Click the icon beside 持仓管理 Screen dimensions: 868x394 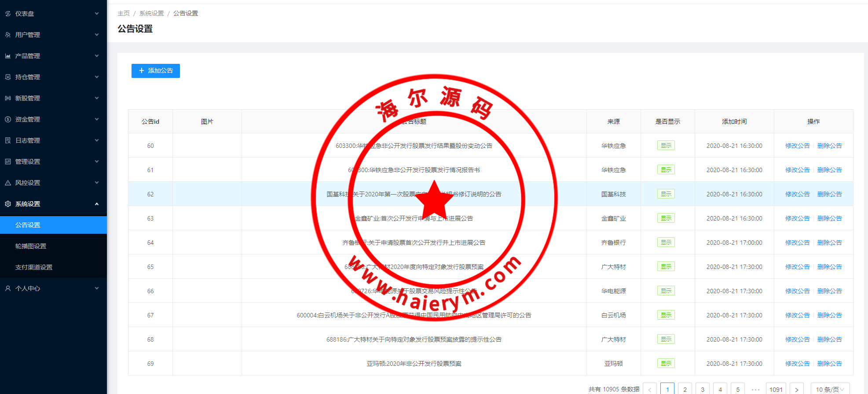[8, 77]
